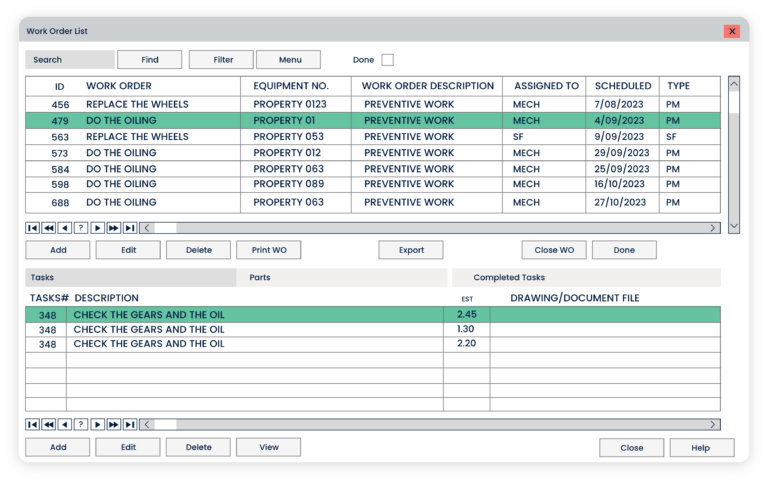Jump back a page in tasks navigator
Screen dimensions: 768x483
point(48,425)
